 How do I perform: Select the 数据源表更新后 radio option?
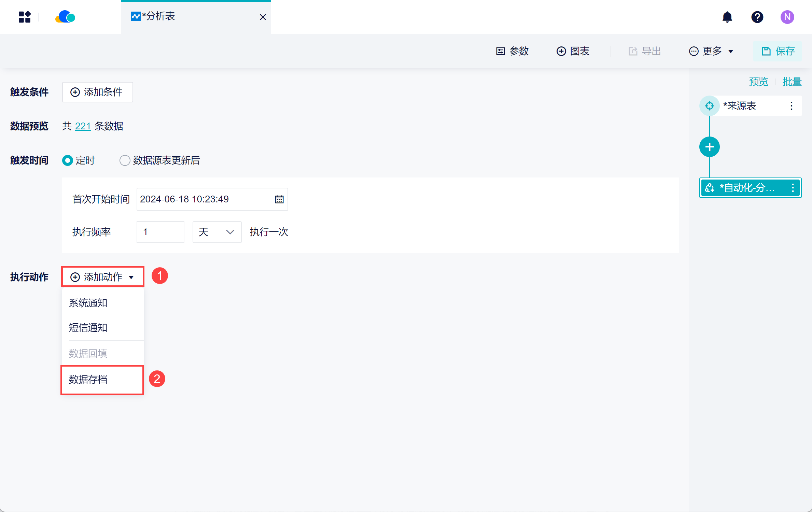(125, 160)
